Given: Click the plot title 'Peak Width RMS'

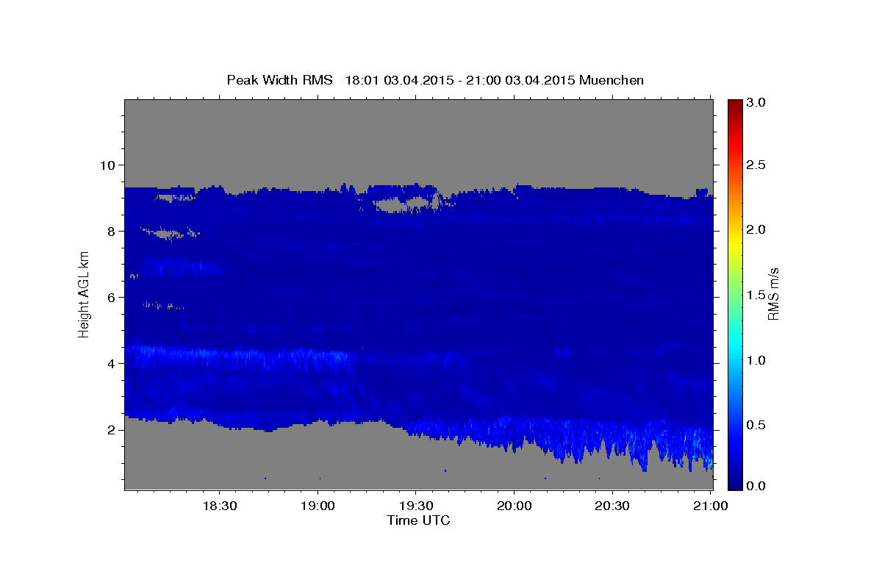Looking at the screenshot, I should [x=279, y=80].
